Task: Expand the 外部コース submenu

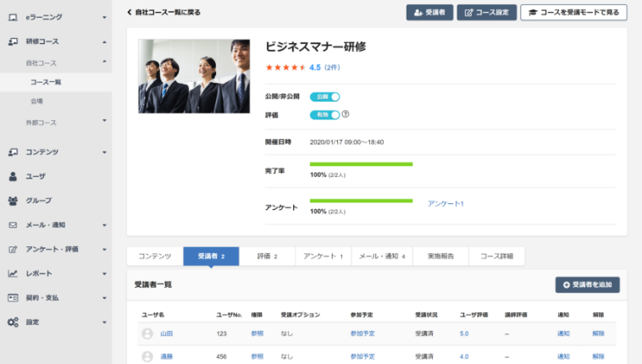Action: coord(103,123)
